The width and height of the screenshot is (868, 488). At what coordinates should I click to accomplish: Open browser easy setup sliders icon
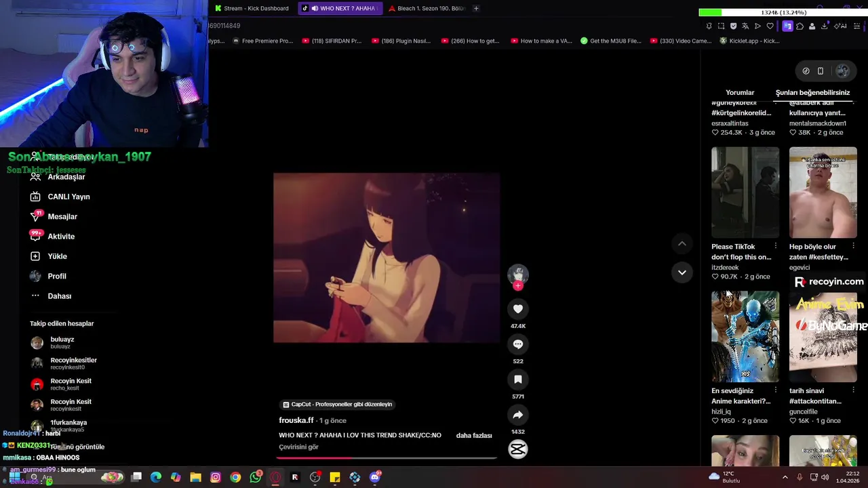(858, 26)
